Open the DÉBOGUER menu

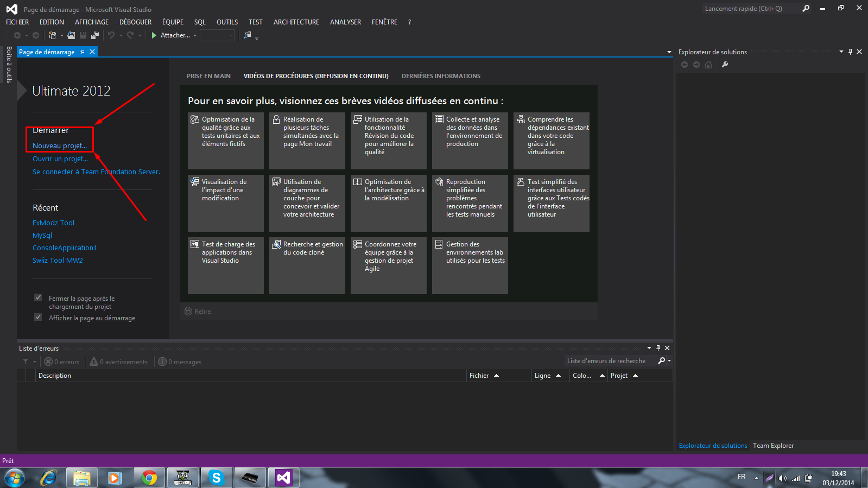pos(135,22)
